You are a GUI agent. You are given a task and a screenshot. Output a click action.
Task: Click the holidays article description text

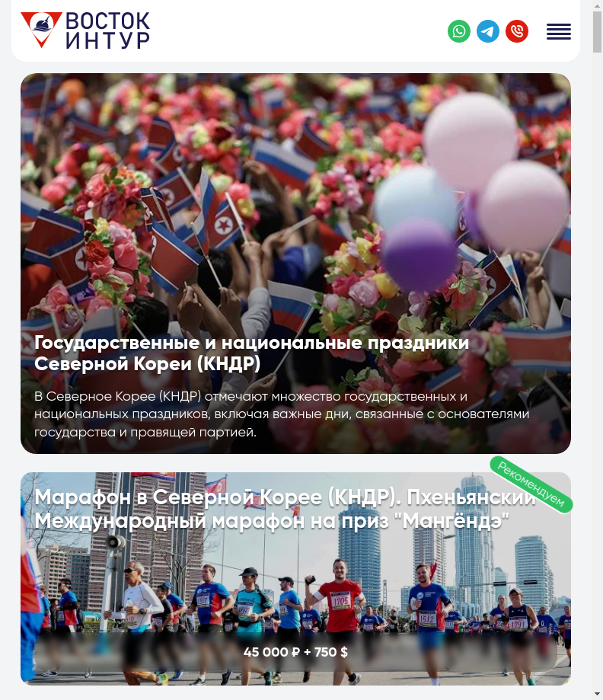click(x=282, y=414)
